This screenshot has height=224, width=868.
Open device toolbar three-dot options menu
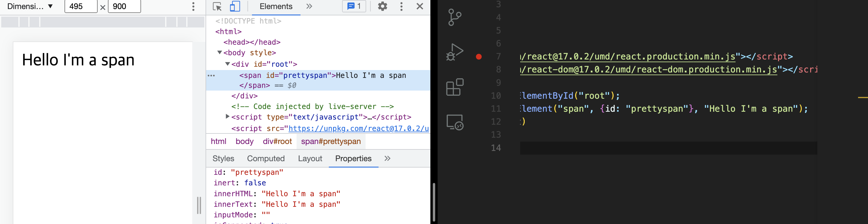(193, 6)
